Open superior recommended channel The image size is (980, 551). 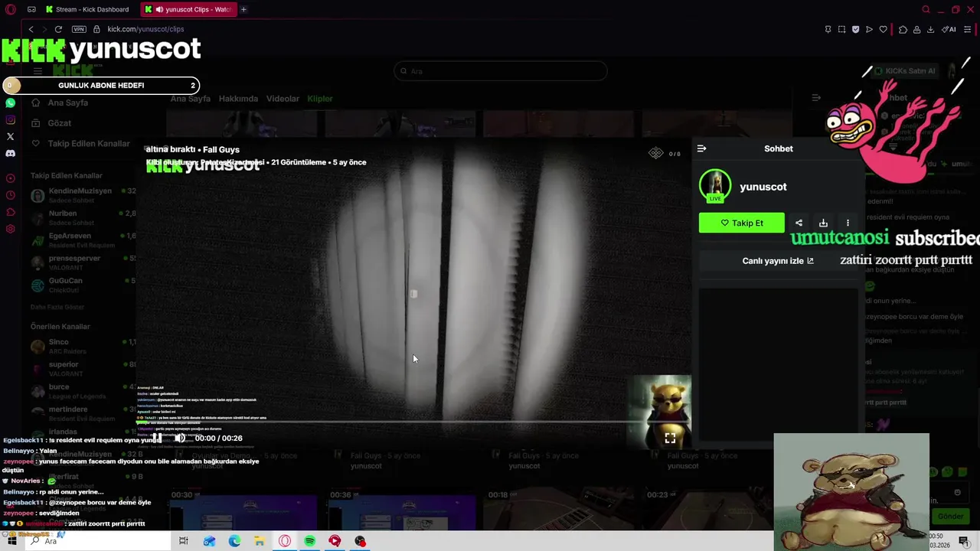point(82,369)
